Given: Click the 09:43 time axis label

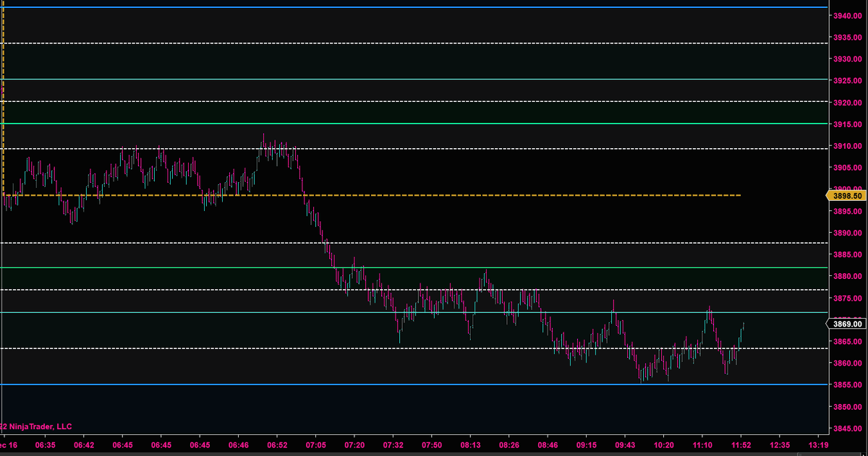Looking at the screenshot, I should [x=626, y=445].
